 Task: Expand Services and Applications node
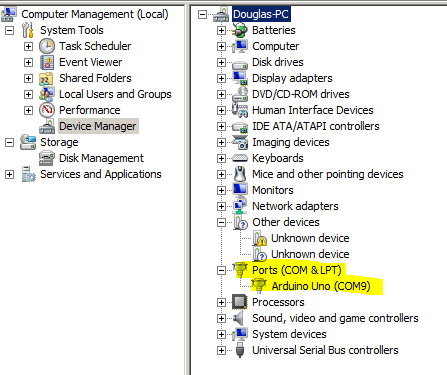[10, 174]
